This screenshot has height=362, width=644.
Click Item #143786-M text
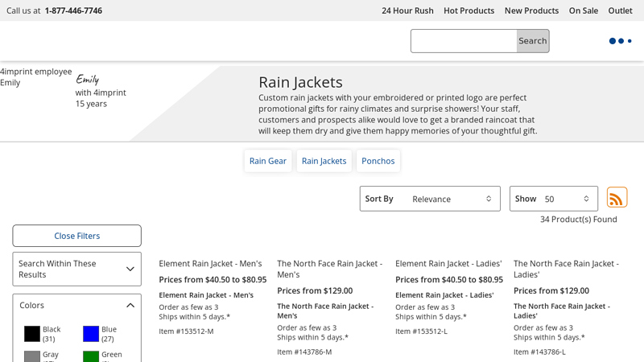pos(304,352)
